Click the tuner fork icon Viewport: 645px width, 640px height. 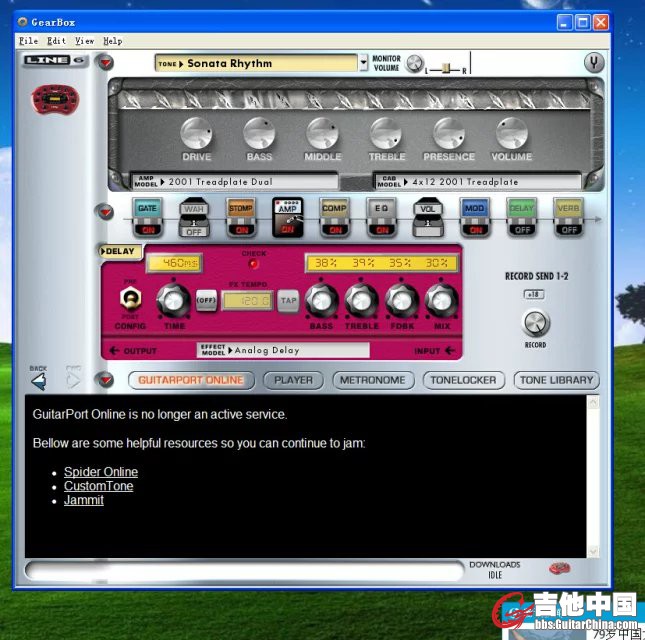tap(593, 63)
